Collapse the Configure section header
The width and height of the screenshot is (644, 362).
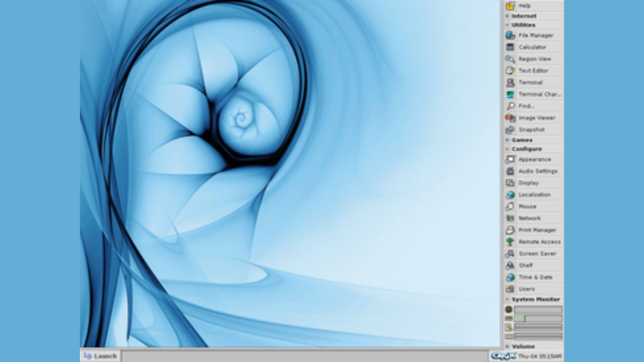pos(526,149)
